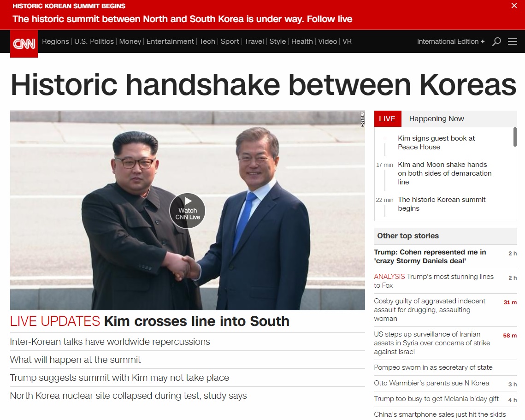
Task: Select the LIVE tab in Happening Now
Action: [x=387, y=118]
